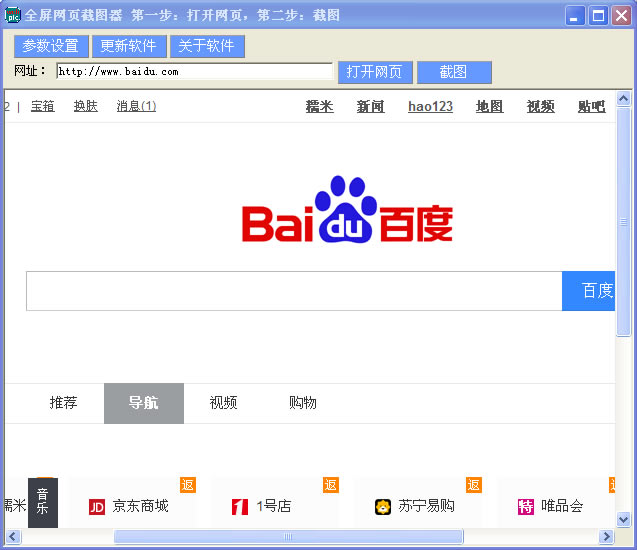Click the pink 特 唯品会 logo icon

(x=526, y=507)
